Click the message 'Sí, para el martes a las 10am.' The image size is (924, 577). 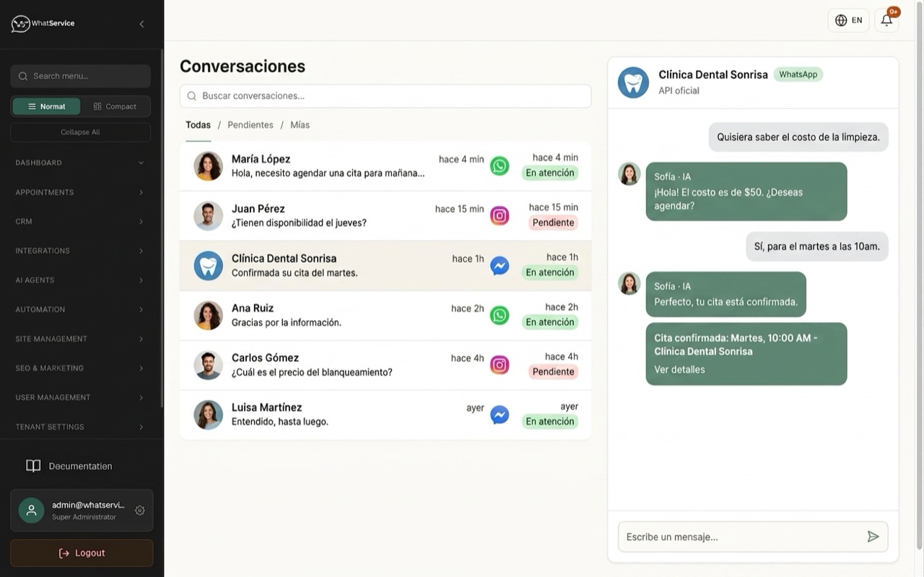click(817, 246)
